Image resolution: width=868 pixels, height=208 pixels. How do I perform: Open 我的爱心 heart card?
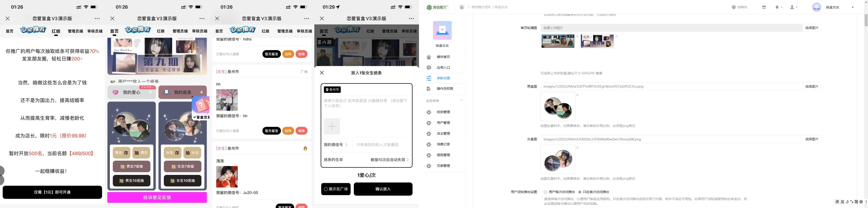tap(131, 92)
